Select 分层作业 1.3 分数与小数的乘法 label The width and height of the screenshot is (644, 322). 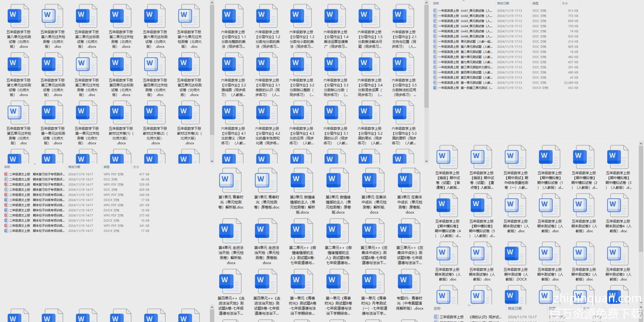301,39
